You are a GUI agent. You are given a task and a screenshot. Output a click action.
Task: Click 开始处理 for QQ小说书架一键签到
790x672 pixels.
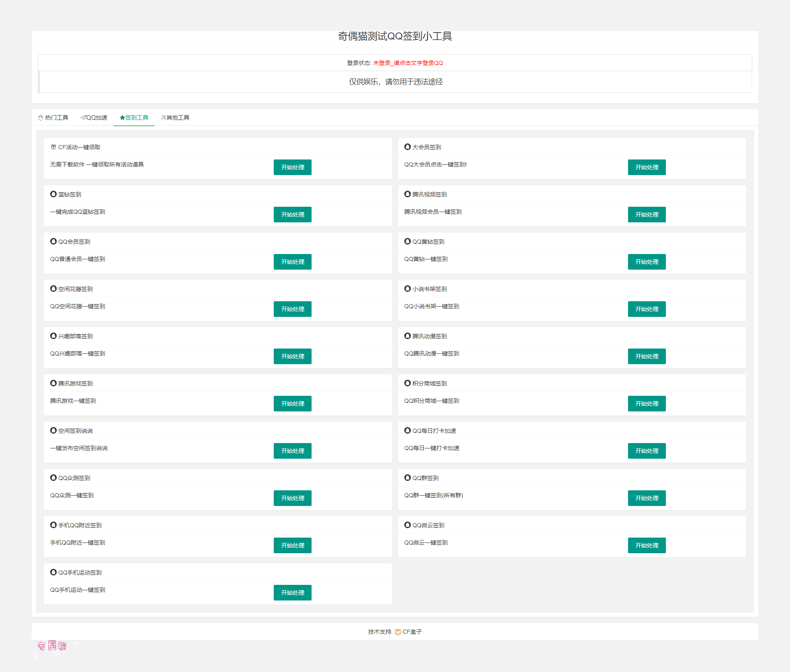[x=647, y=309]
